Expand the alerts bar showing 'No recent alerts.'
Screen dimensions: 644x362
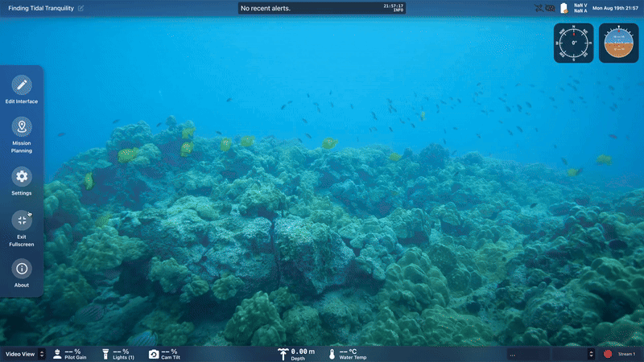pyautogui.click(x=322, y=8)
